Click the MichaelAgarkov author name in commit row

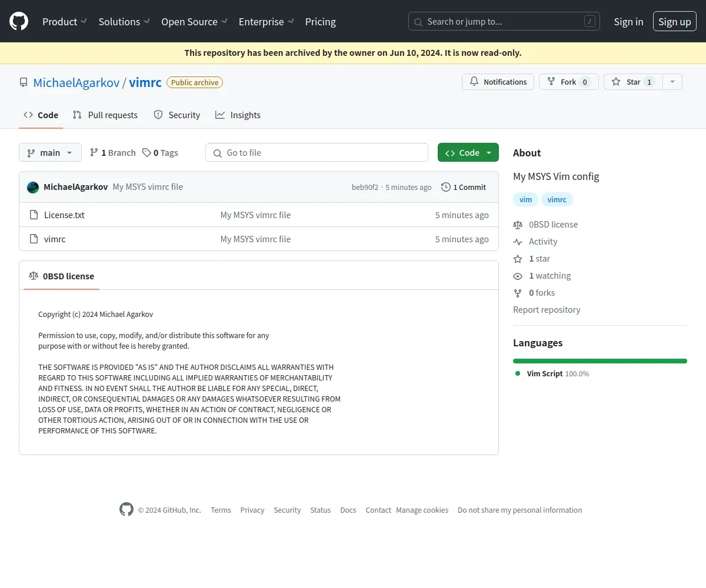click(75, 187)
